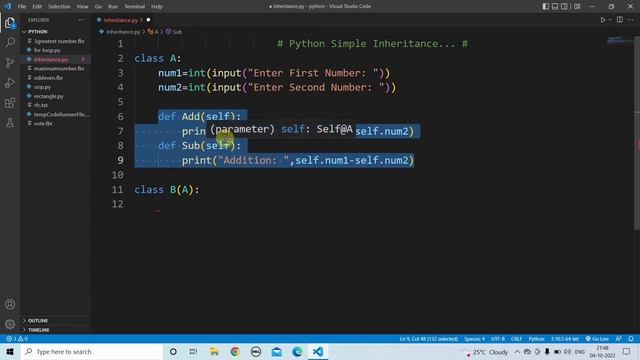The height and width of the screenshot is (360, 640).
Task: Click the Run Python File play button
Action: tap(602, 20)
